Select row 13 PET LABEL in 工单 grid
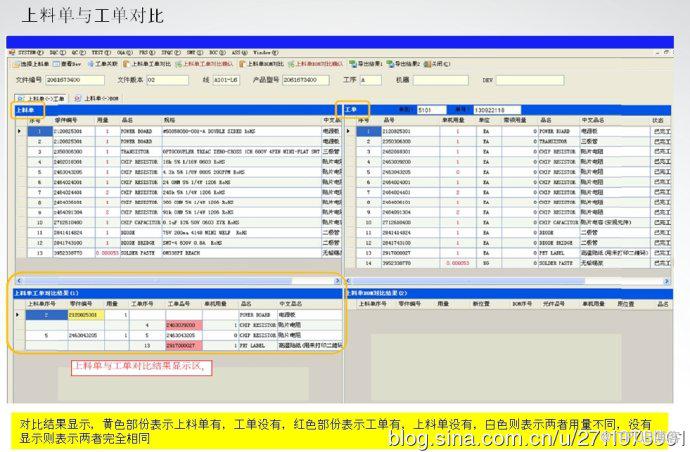 [x=508, y=253]
